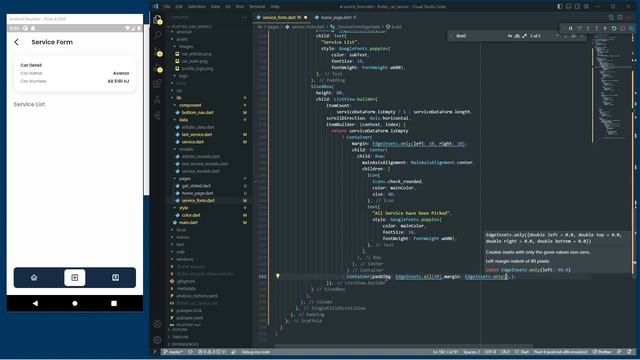Stop the debug session
Image resolution: width=640 pixels, height=360 pixels.
(x=622, y=28)
